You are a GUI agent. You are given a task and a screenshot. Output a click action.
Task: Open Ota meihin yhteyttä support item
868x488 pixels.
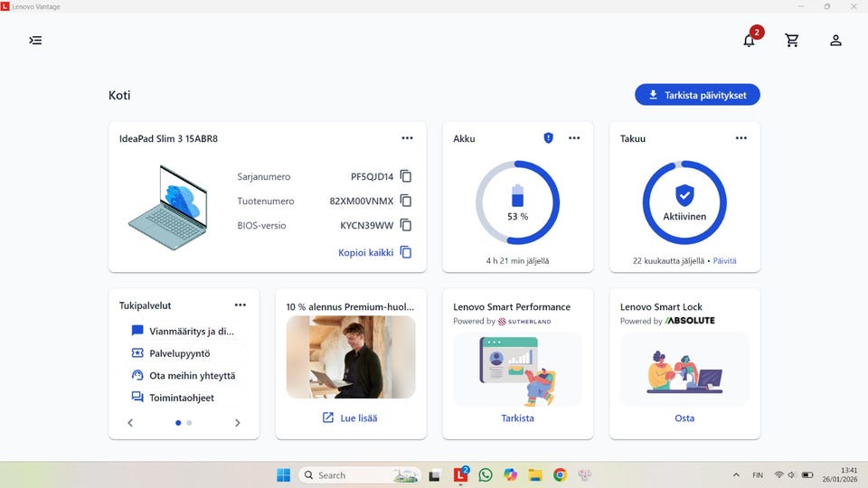coord(184,375)
